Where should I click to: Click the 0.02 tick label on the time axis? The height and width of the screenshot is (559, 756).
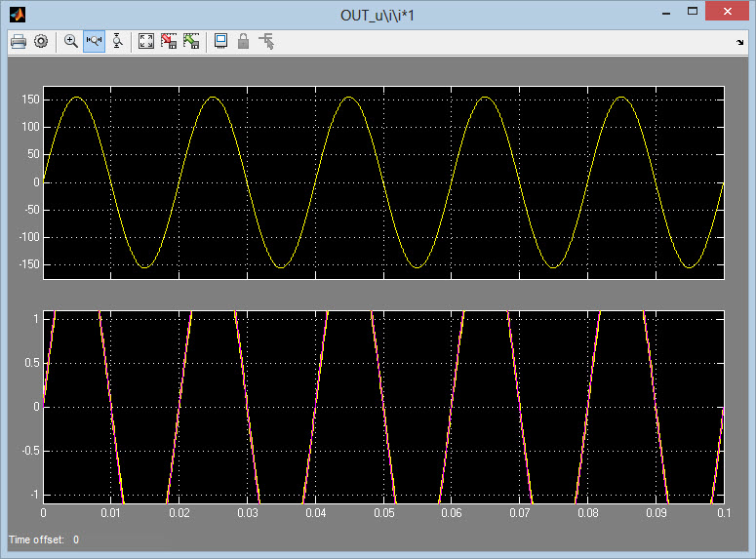(179, 513)
